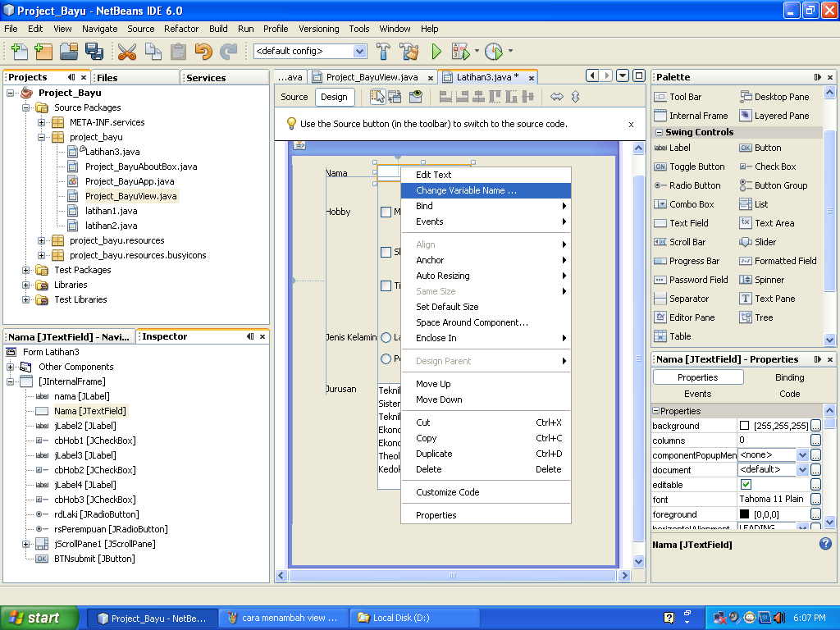This screenshot has width=840, height=630.
Task: Open the Refactor menu
Action: point(181,29)
